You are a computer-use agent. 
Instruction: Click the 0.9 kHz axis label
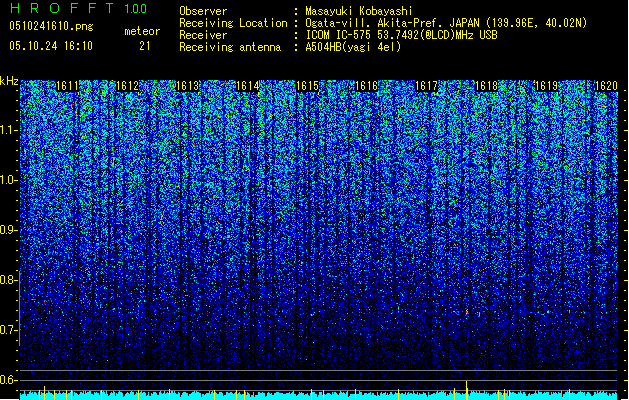[x=7, y=230]
